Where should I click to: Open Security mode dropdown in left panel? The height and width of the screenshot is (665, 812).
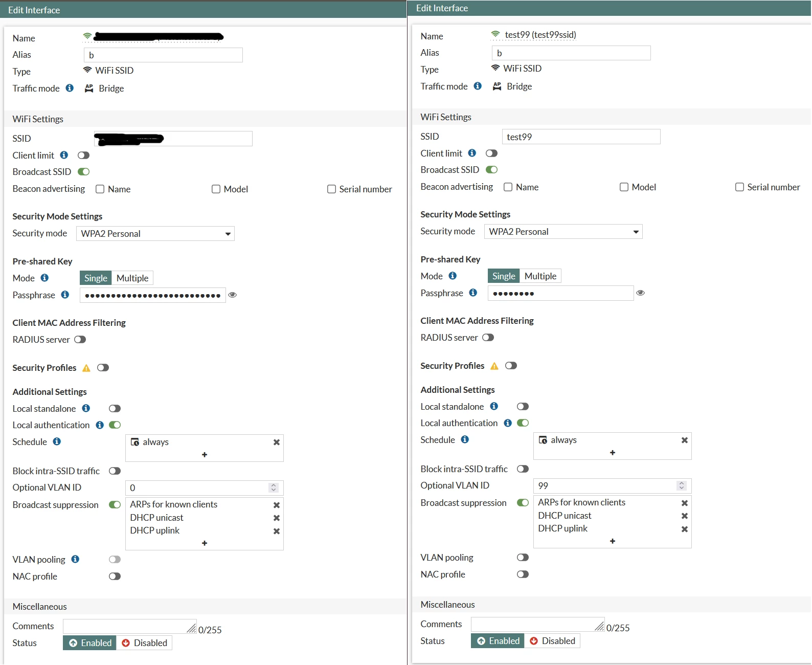[x=155, y=234]
